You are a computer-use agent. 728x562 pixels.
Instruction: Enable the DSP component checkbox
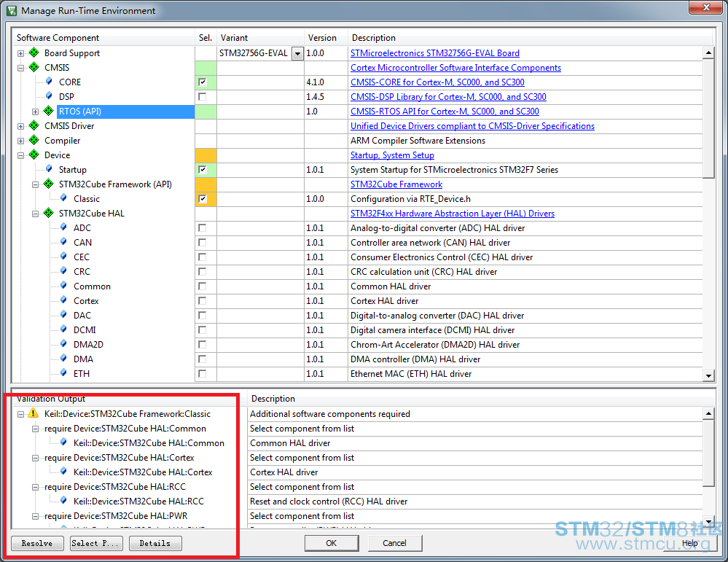pos(203,97)
